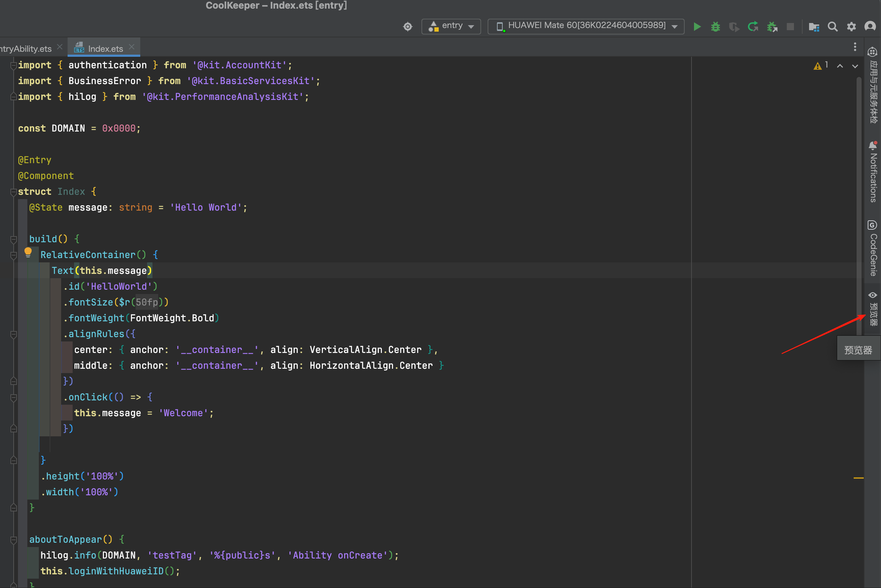Collapse the alignRules block fold marker

(14, 335)
